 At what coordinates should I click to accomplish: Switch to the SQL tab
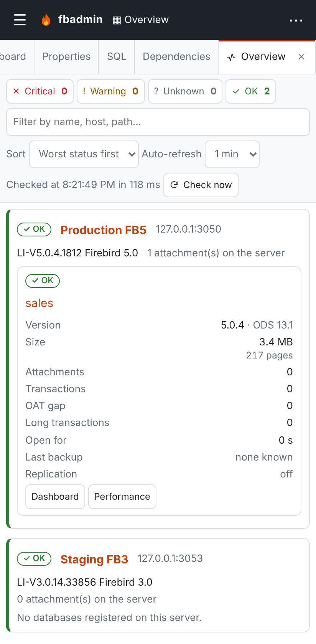point(117,57)
